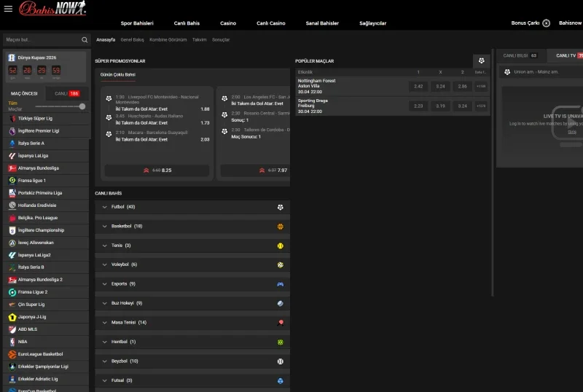The height and width of the screenshot is (392, 583).
Task: Open the Canlı Casino menu
Action: click(x=270, y=23)
